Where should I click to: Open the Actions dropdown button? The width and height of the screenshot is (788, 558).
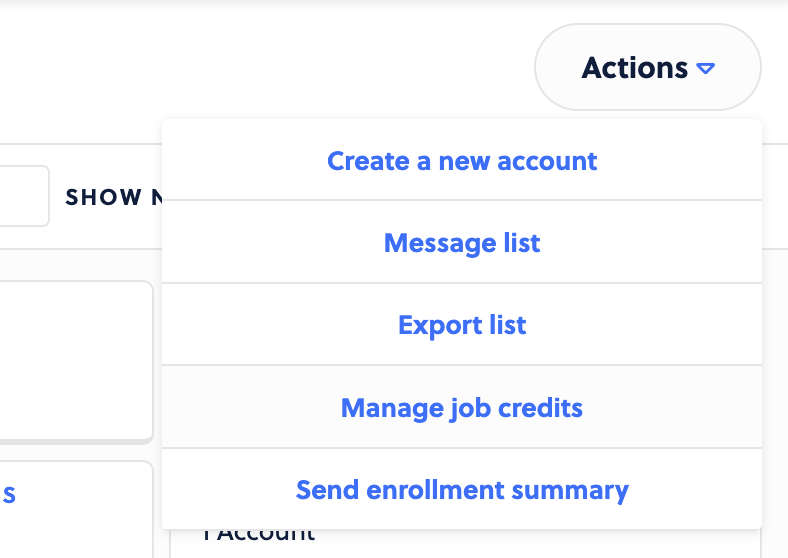[648, 67]
